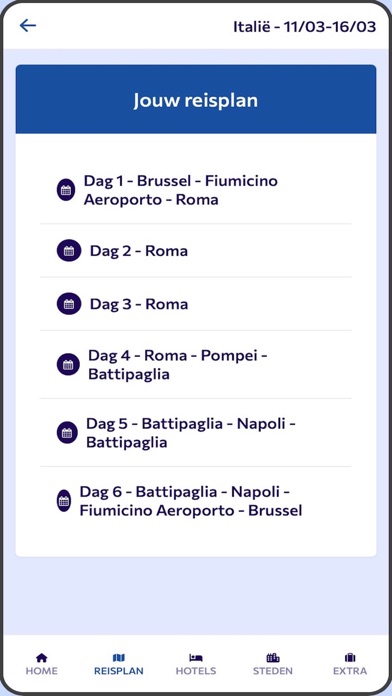Viewport: 392px width, 696px height.
Task: Tap the back arrow icon
Action: (x=28, y=26)
